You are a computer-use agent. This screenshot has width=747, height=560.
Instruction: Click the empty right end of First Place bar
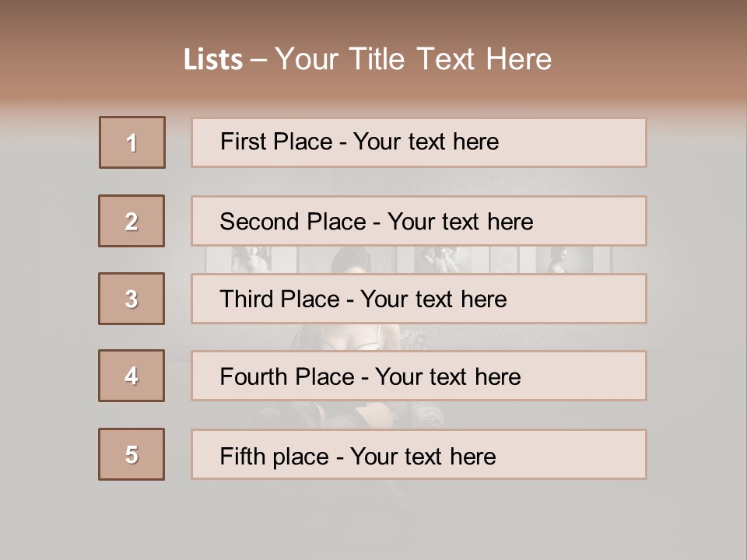pos(591,142)
